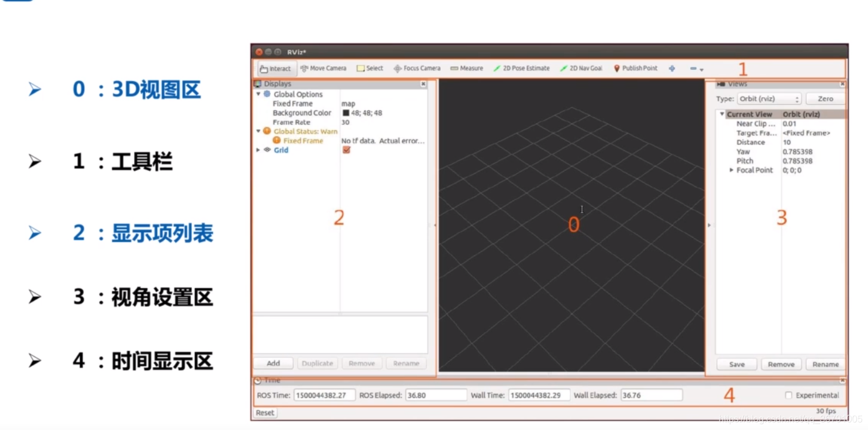Pick the Measure tool
The image size is (868, 430).
467,68
